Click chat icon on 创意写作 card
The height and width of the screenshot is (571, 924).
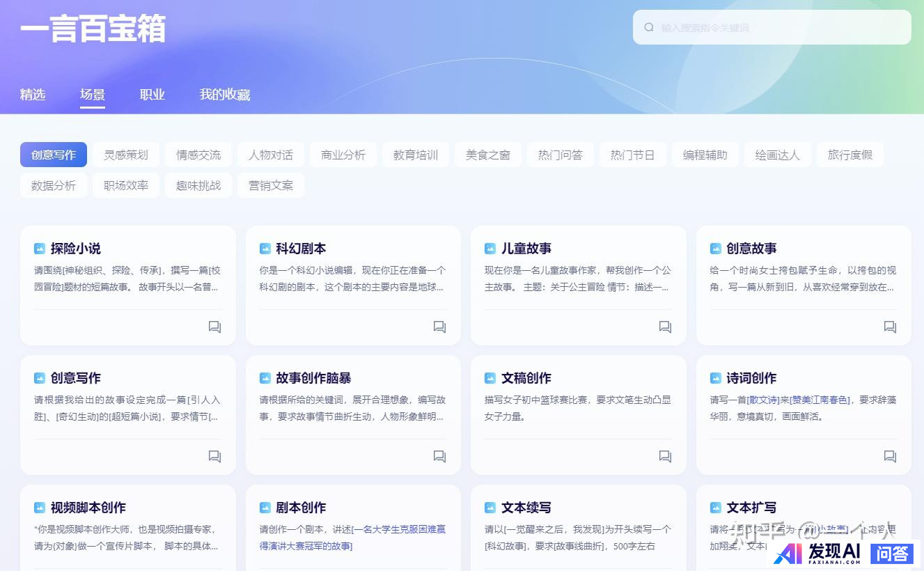coord(214,456)
